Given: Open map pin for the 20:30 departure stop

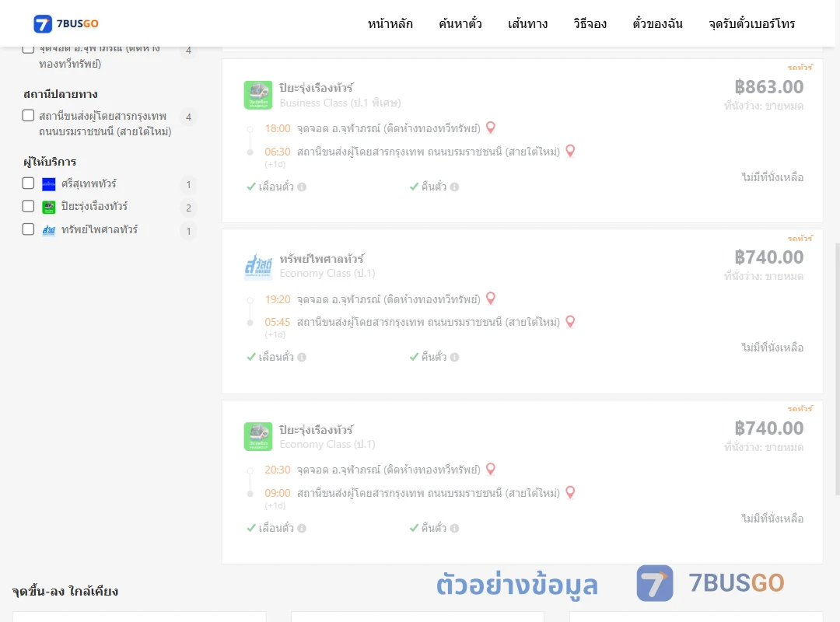Looking at the screenshot, I should point(490,469).
